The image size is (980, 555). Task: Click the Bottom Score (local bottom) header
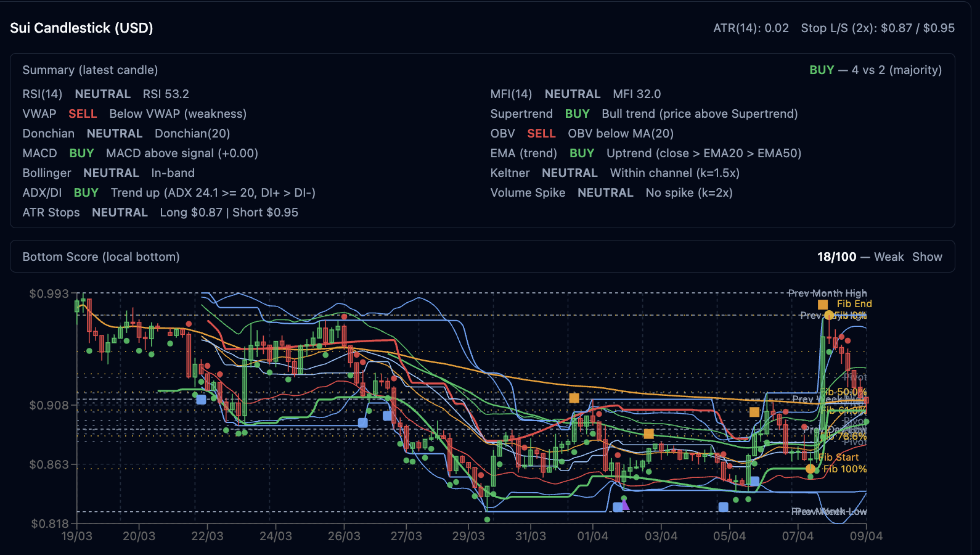101,257
